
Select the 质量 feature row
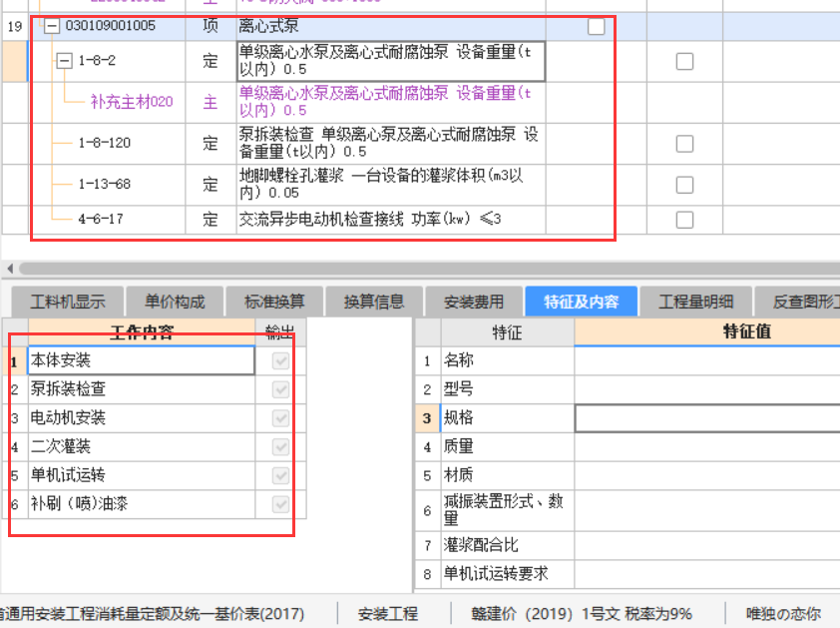click(508, 446)
